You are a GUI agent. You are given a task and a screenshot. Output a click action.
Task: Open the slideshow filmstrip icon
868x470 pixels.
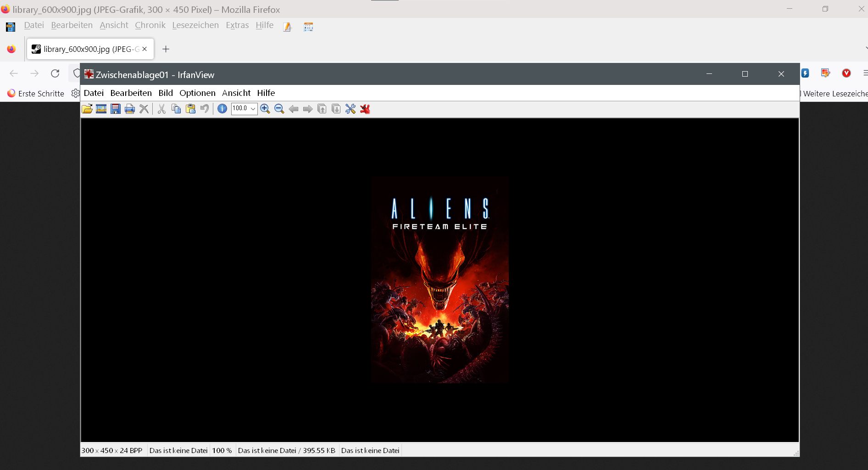point(101,109)
